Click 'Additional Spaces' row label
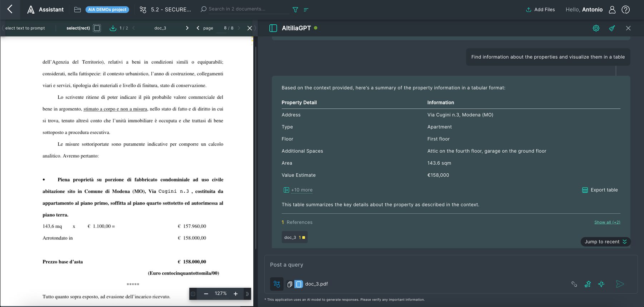644x307 pixels. tap(302, 151)
